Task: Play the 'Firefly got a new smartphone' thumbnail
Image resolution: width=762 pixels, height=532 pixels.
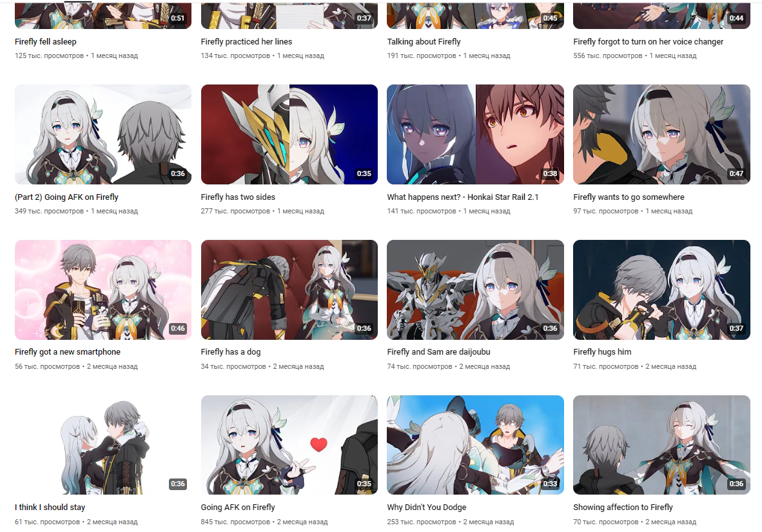Action: pyautogui.click(x=103, y=290)
